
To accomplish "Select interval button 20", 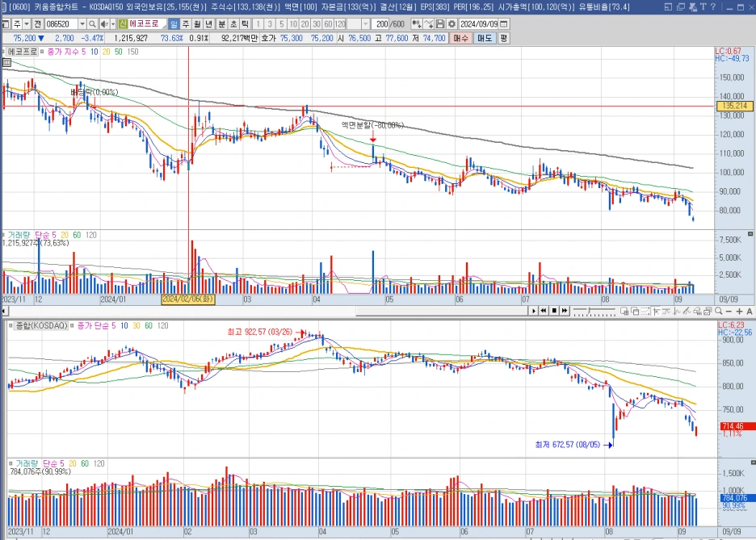I will click(x=304, y=23).
